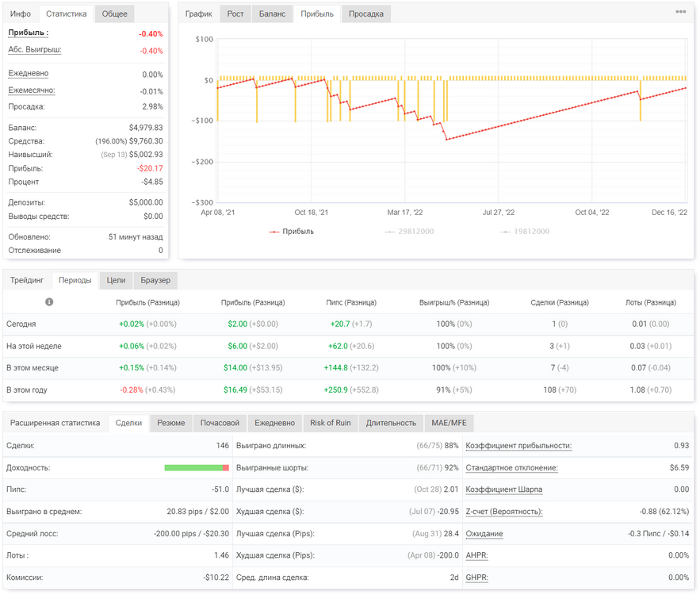Click the green-red Доходность bar
Screen dimensions: 700x595
[197, 468]
